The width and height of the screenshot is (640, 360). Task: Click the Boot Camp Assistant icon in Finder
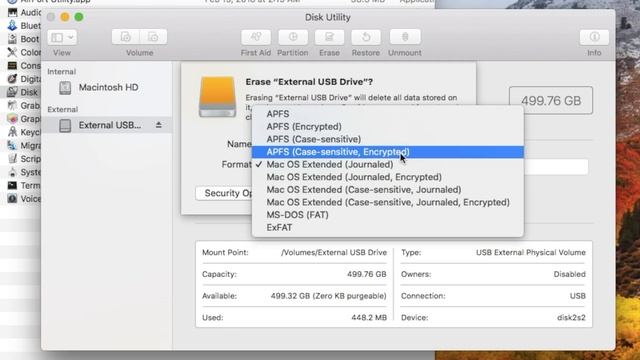click(12, 39)
